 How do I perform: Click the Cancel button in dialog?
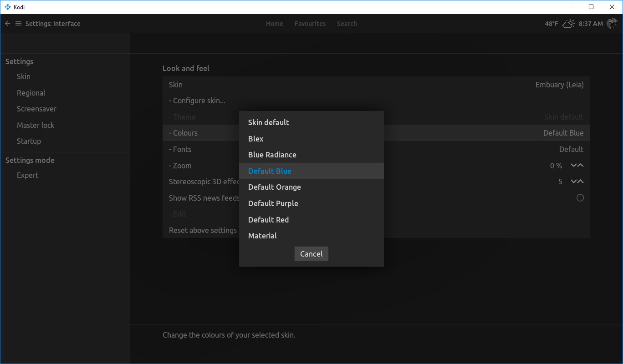[311, 254]
